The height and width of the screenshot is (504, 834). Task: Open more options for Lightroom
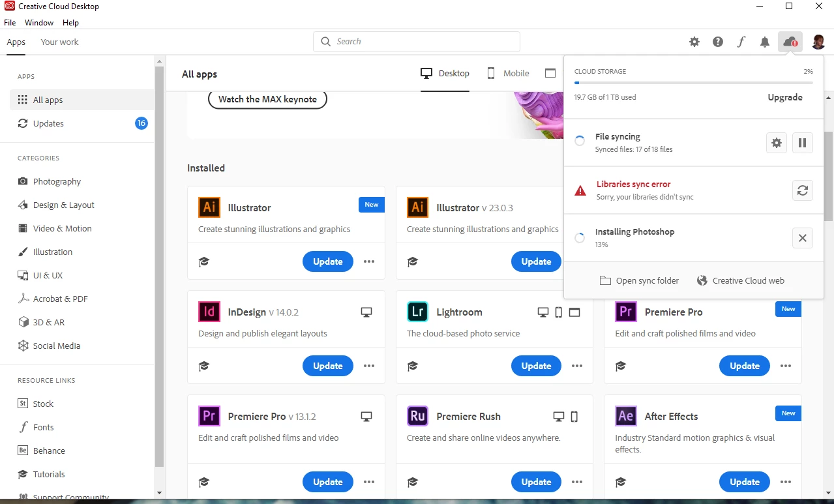point(577,366)
